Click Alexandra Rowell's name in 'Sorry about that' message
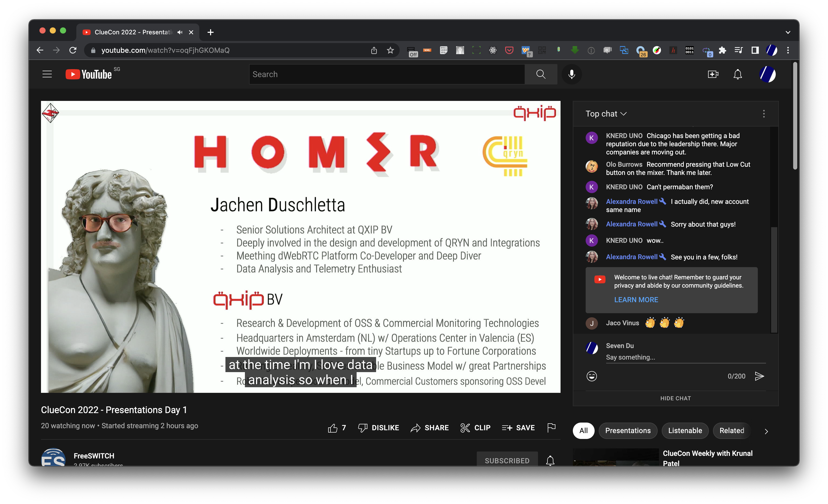The height and width of the screenshot is (504, 828). tap(632, 224)
